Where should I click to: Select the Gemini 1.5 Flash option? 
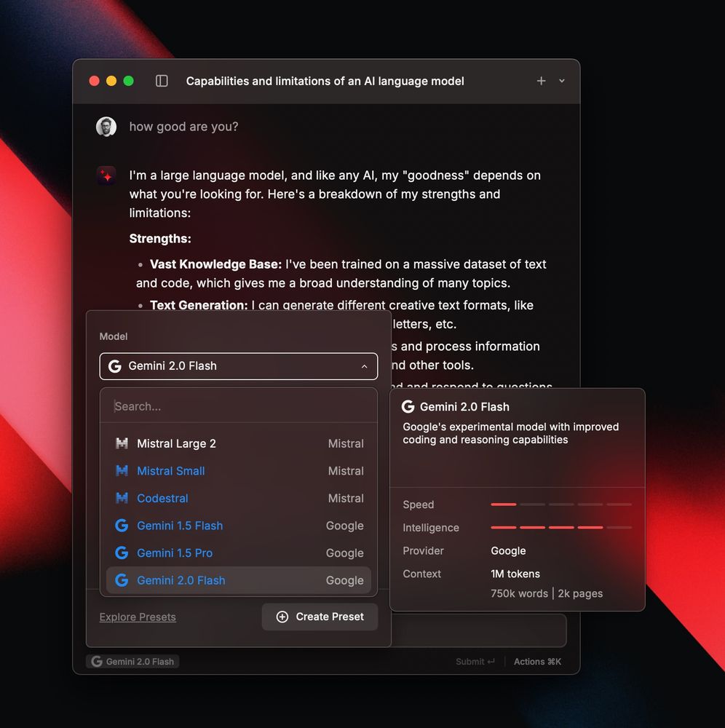(x=239, y=526)
